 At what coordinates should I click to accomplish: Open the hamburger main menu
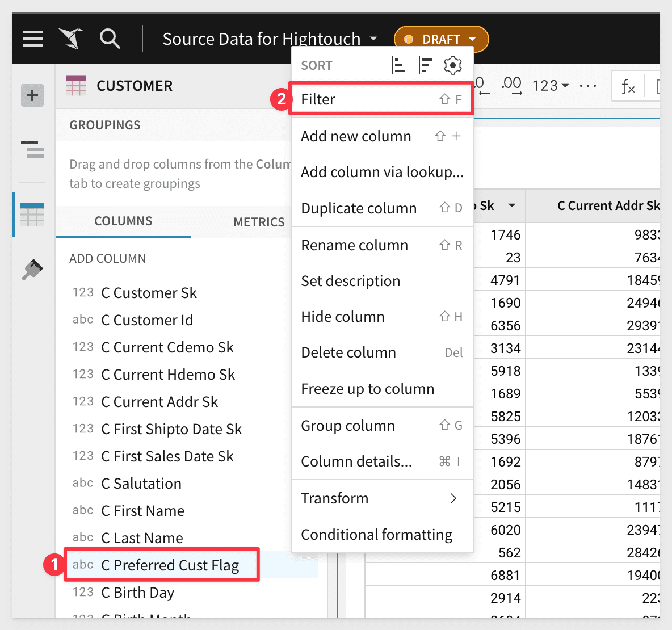coord(33,39)
